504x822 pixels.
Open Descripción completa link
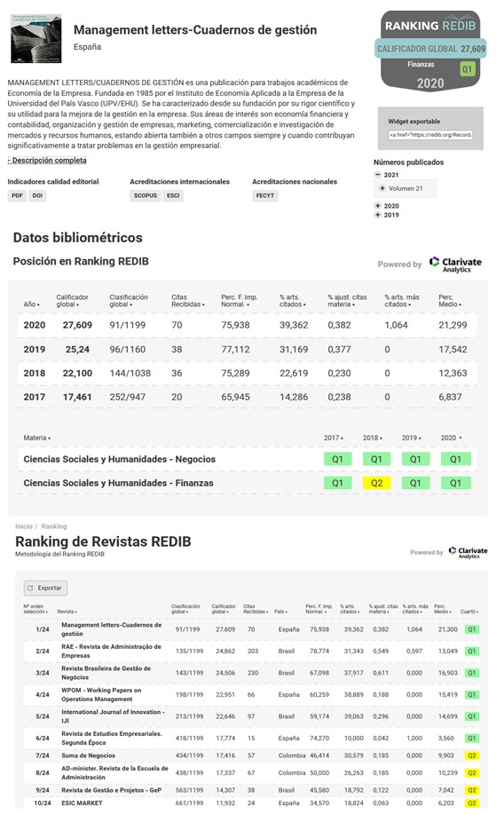(x=47, y=161)
